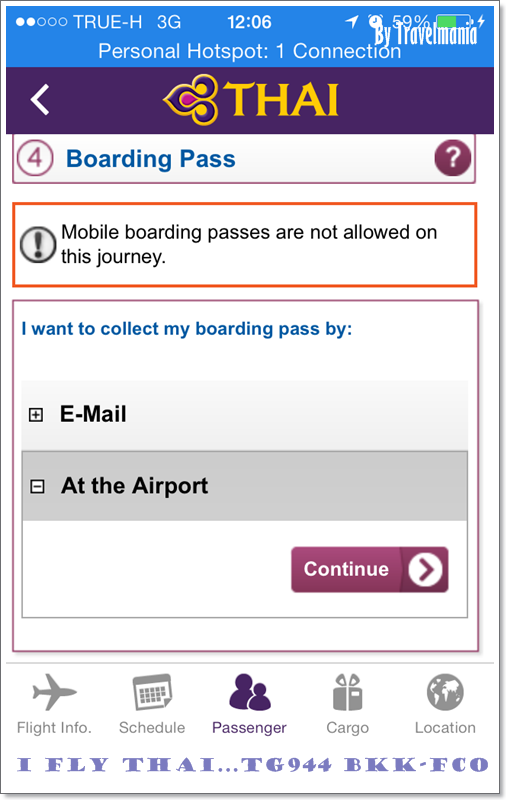This screenshot has width=506, height=800.
Task: Open the Cargo gift box icon
Action: (x=347, y=692)
